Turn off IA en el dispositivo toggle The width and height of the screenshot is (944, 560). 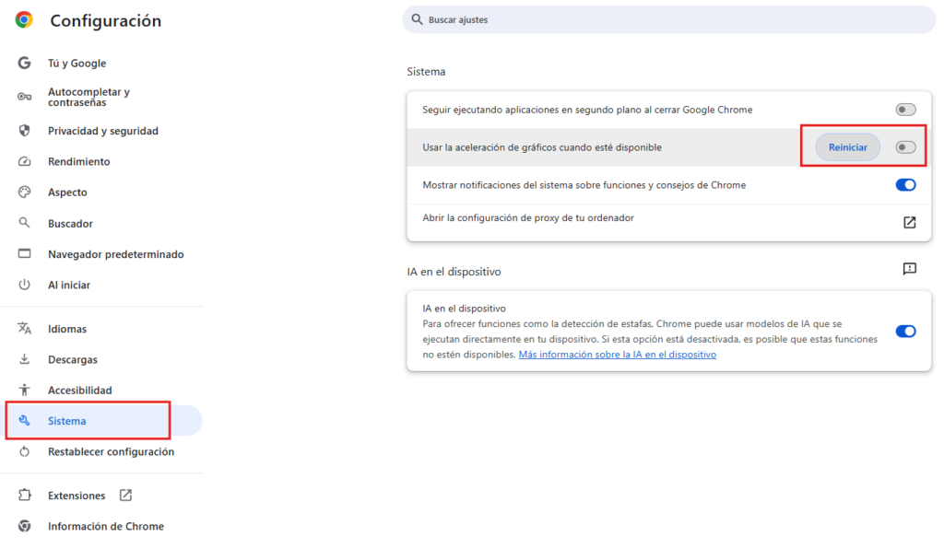(905, 332)
